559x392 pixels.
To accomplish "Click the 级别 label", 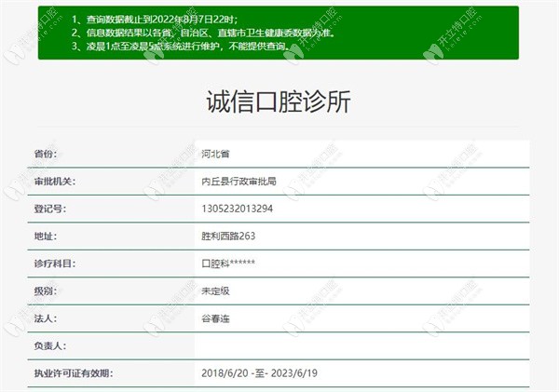I will [46, 291].
